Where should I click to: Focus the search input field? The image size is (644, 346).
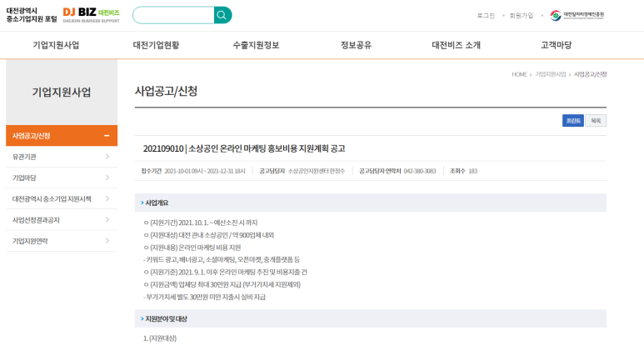click(174, 15)
